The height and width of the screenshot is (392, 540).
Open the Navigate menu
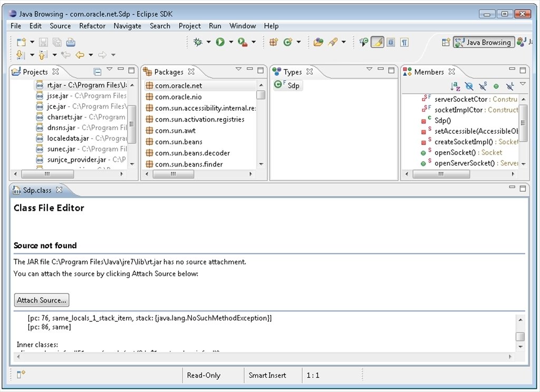128,26
